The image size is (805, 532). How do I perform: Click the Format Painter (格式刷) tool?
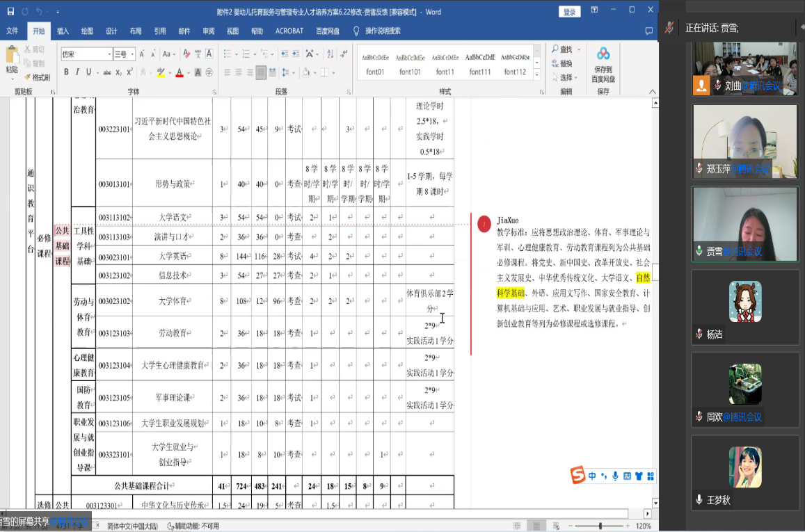coord(36,77)
